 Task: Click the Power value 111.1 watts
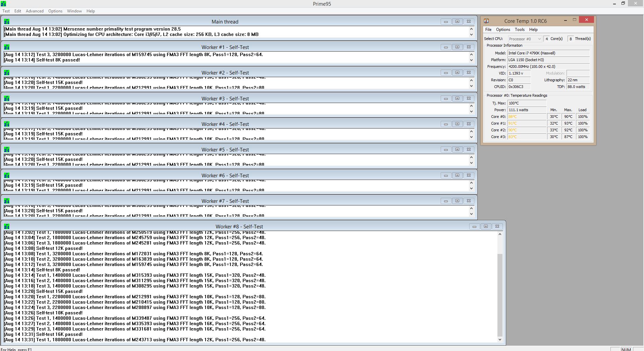(527, 110)
